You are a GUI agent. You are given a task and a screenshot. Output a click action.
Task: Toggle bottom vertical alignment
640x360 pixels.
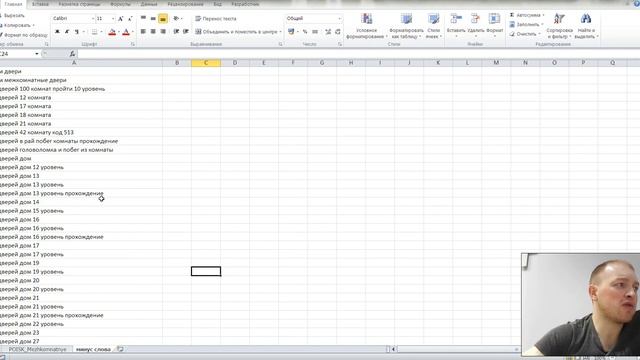click(162, 19)
